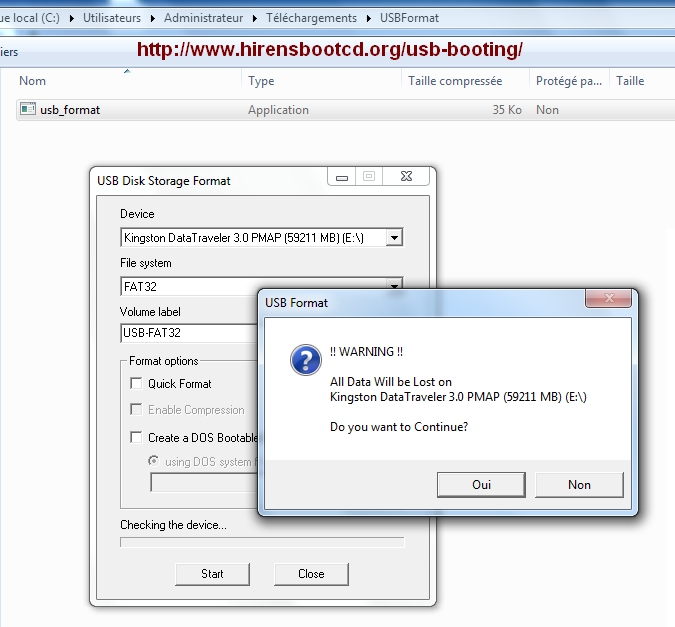Enable the Quick Format checkbox
The height and width of the screenshot is (627, 675).
pos(136,384)
